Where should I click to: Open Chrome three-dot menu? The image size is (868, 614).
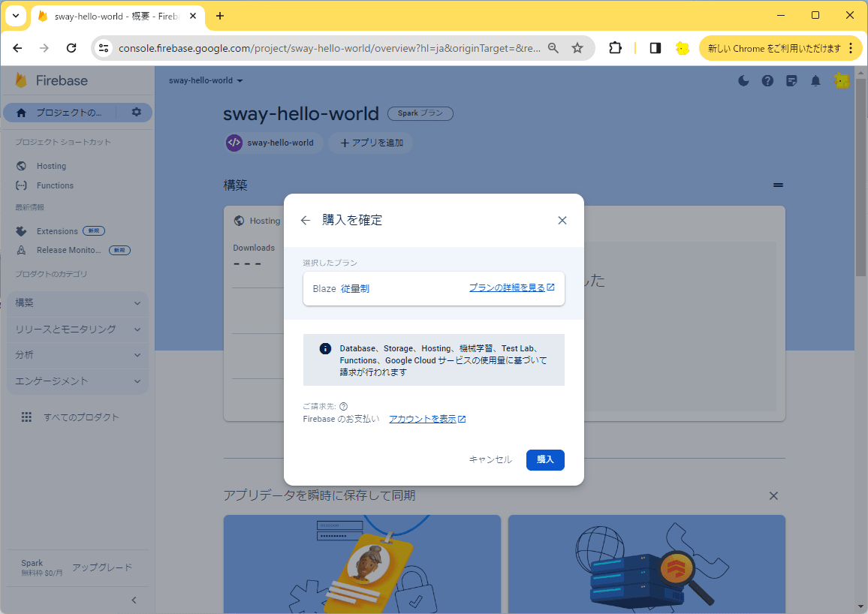851,48
